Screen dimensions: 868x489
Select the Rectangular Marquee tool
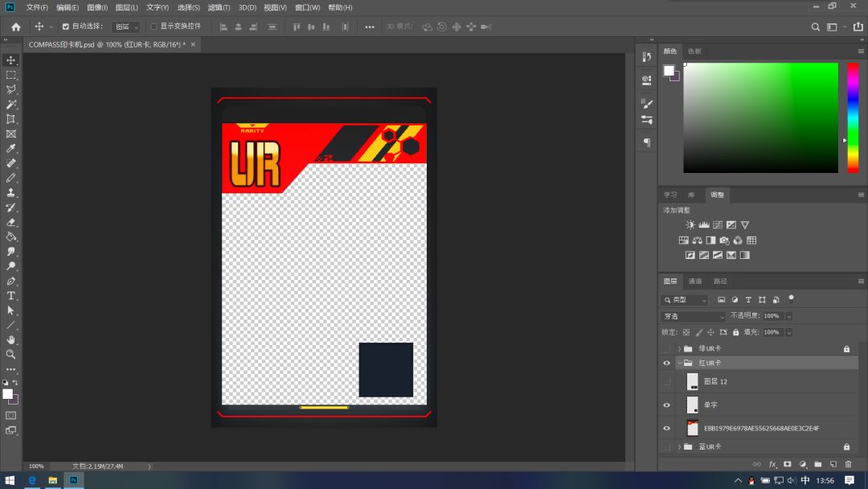(11, 75)
